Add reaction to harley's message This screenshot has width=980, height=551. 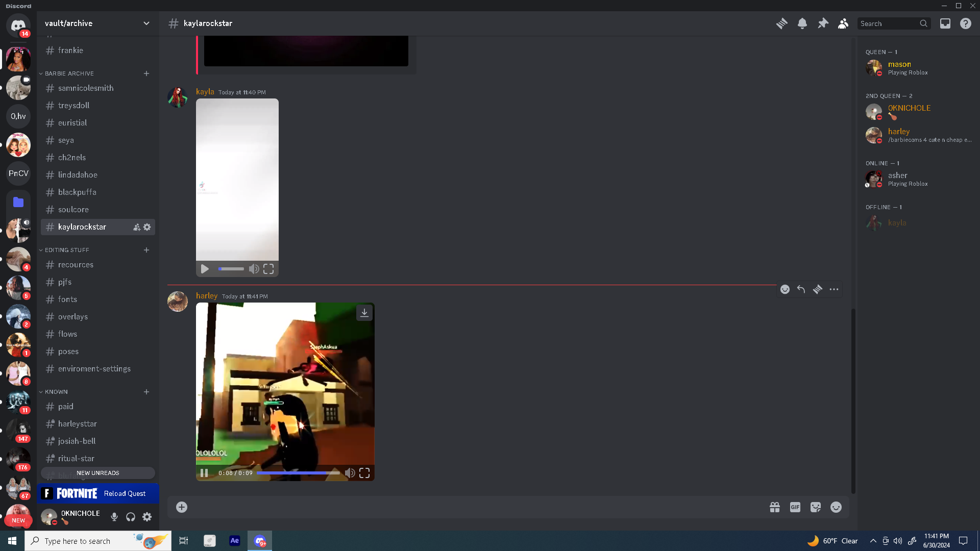pos(785,289)
